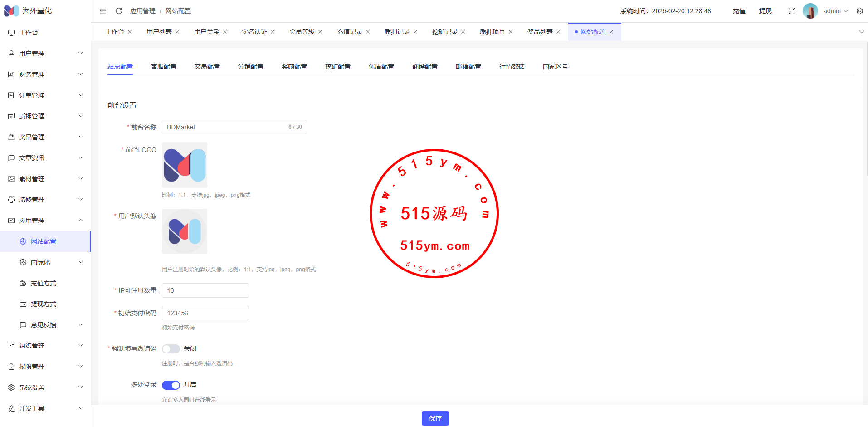Click the sidebar collapse hamburger icon
This screenshot has height=427, width=868.
[103, 11]
